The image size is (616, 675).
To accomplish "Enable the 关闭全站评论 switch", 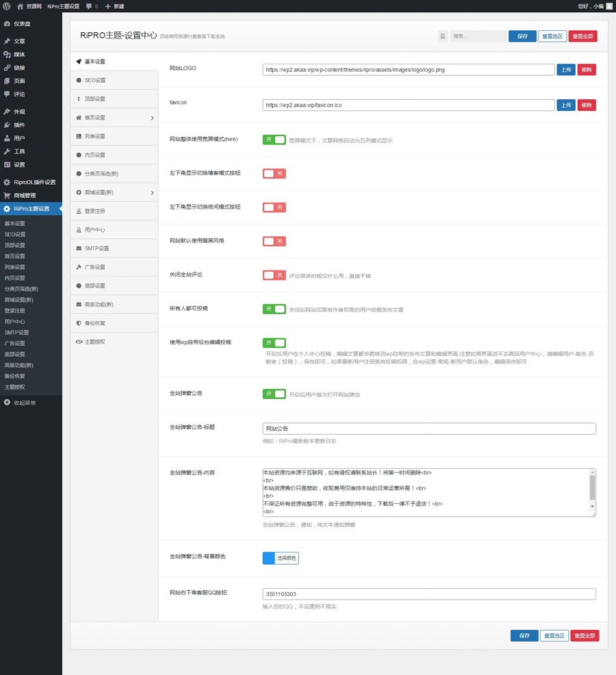I will (274, 275).
